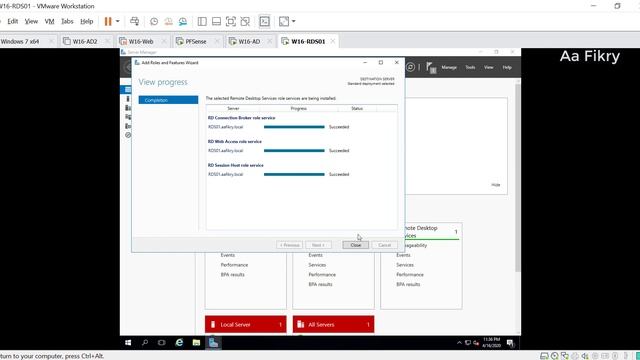Click the Hide link in welcome tile

[496, 185]
